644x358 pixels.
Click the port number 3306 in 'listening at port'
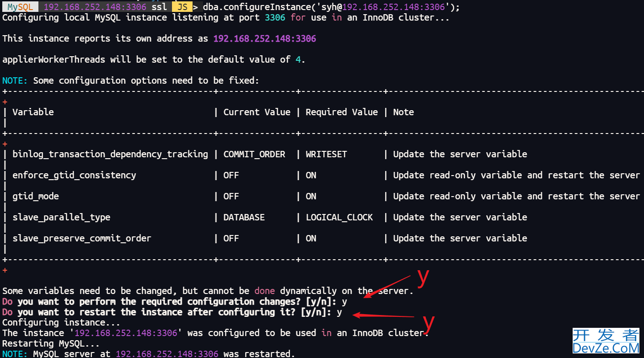coord(275,17)
